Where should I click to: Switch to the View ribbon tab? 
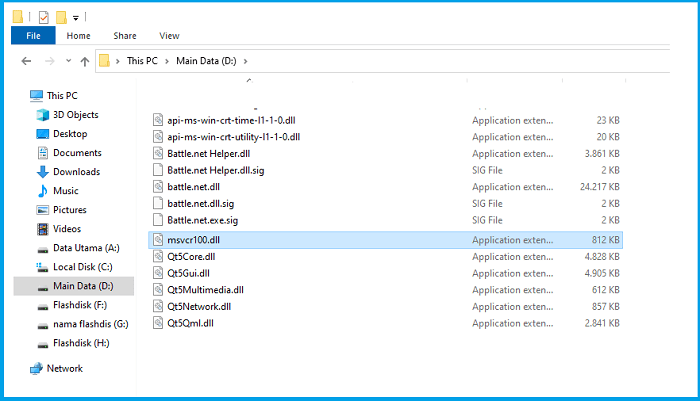point(169,36)
